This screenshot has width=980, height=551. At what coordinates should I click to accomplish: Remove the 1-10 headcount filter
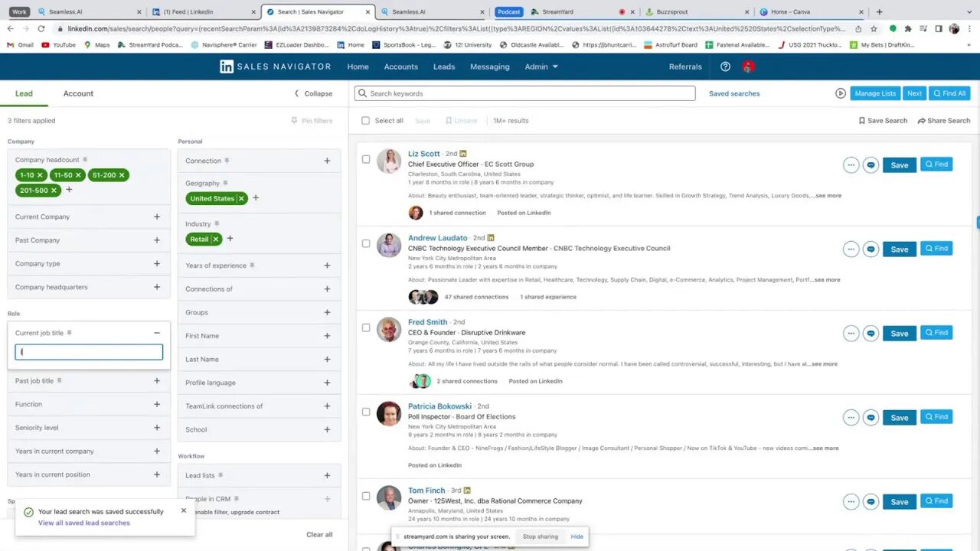pos(40,175)
